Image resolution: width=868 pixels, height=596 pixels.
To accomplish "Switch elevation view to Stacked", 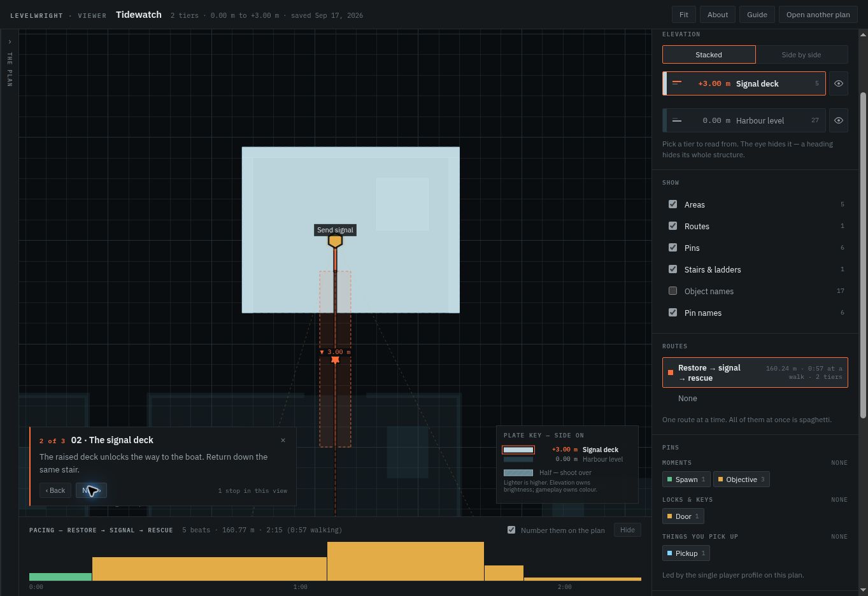I will tap(709, 55).
